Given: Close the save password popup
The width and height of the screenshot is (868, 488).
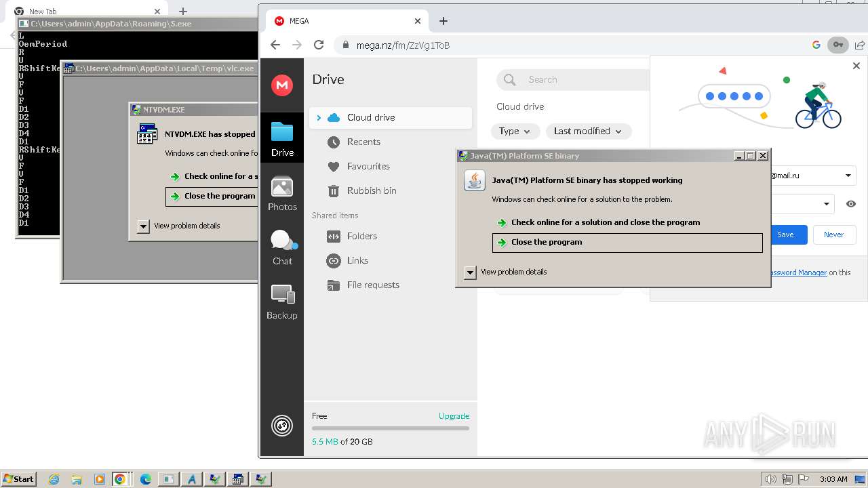Looking at the screenshot, I should pyautogui.click(x=856, y=66).
